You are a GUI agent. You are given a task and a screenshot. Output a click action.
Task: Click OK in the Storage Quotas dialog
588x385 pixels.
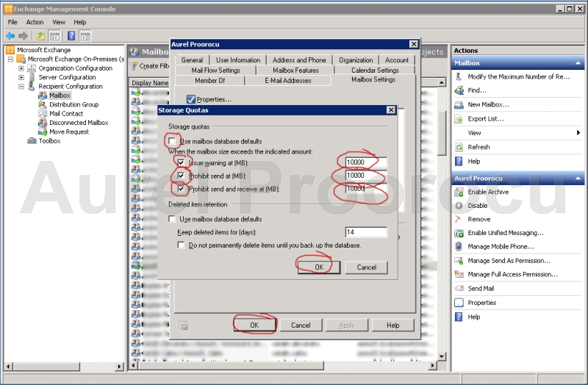319,267
